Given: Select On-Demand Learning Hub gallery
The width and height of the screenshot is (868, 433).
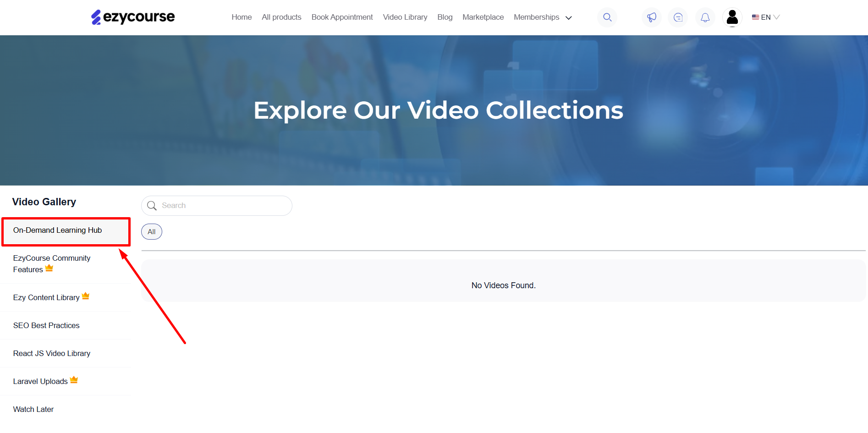Looking at the screenshot, I should pyautogui.click(x=66, y=230).
